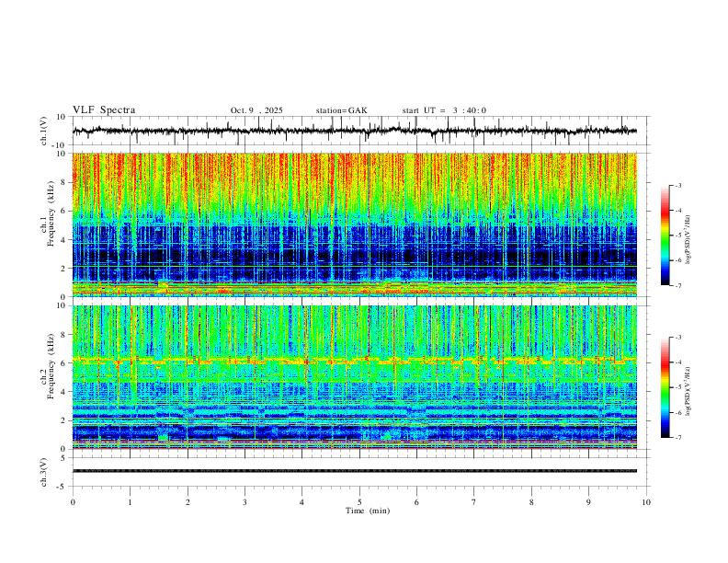Select the date text "Oct. 9 , 2025"
This screenshot has height=563, width=728.
click(256, 110)
